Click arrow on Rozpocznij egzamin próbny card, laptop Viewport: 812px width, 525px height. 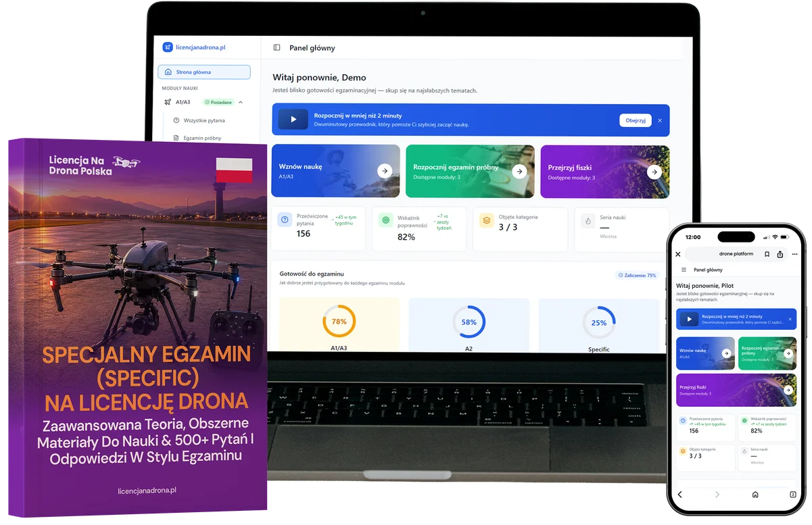tap(519, 172)
